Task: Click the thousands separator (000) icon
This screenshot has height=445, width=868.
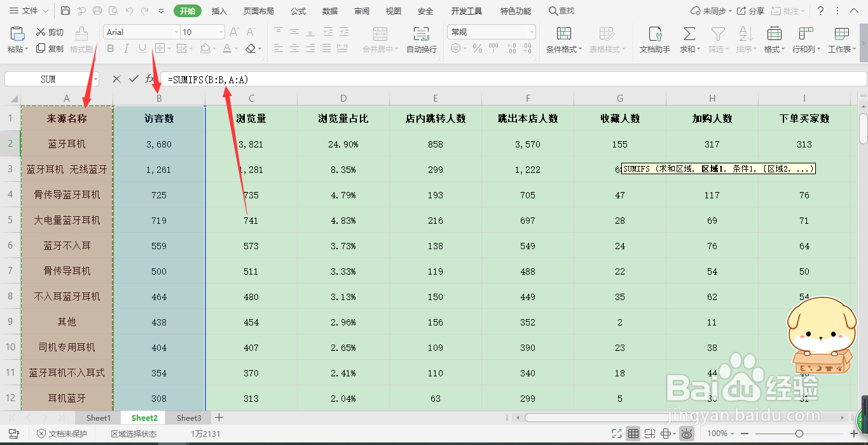Action: click(x=493, y=48)
